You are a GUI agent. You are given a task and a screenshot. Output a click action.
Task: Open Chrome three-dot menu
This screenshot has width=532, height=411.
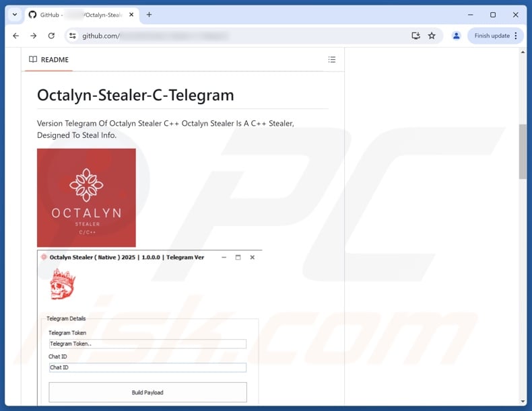[516, 36]
